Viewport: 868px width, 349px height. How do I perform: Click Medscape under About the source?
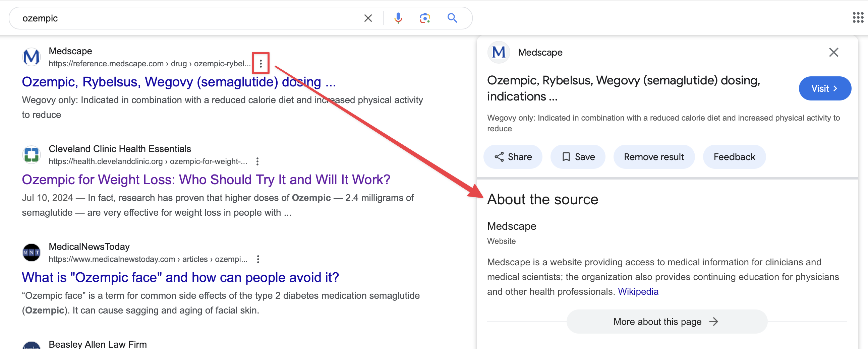[x=512, y=226]
